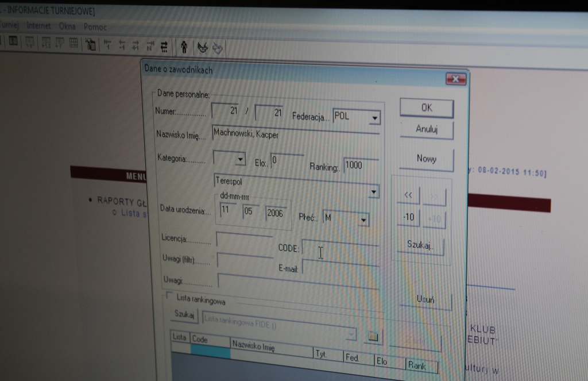Expand the Płeć dropdown showing M
This screenshot has height=381, width=588.
point(363,220)
